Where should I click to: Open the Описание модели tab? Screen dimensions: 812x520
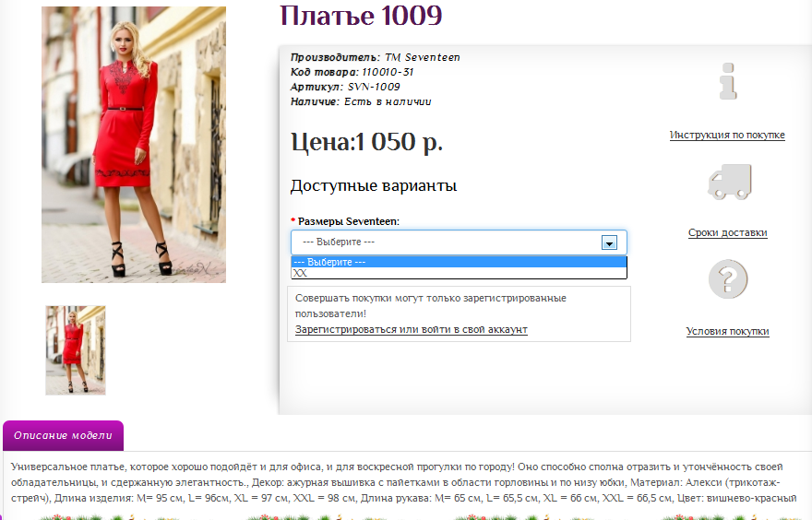coord(63,436)
